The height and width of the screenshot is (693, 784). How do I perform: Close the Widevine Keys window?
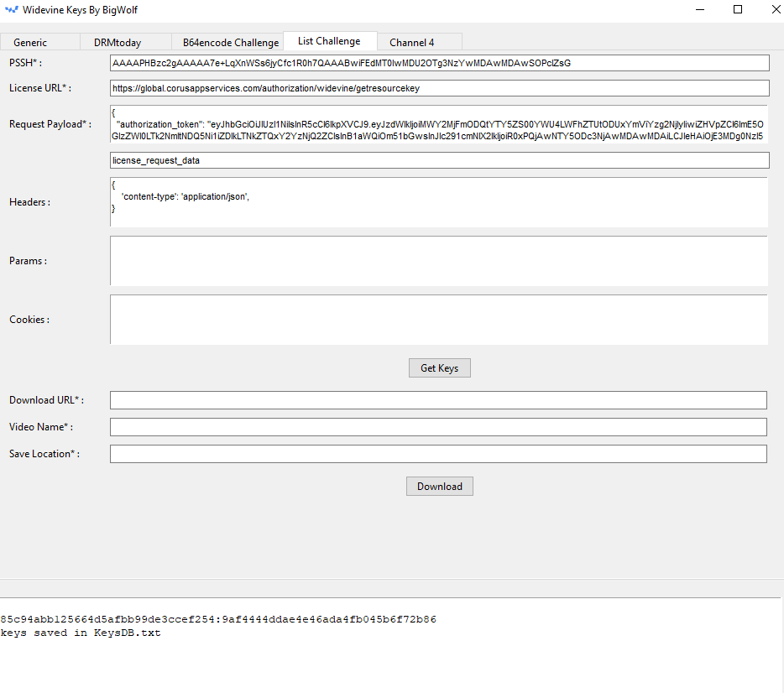tap(776, 9)
